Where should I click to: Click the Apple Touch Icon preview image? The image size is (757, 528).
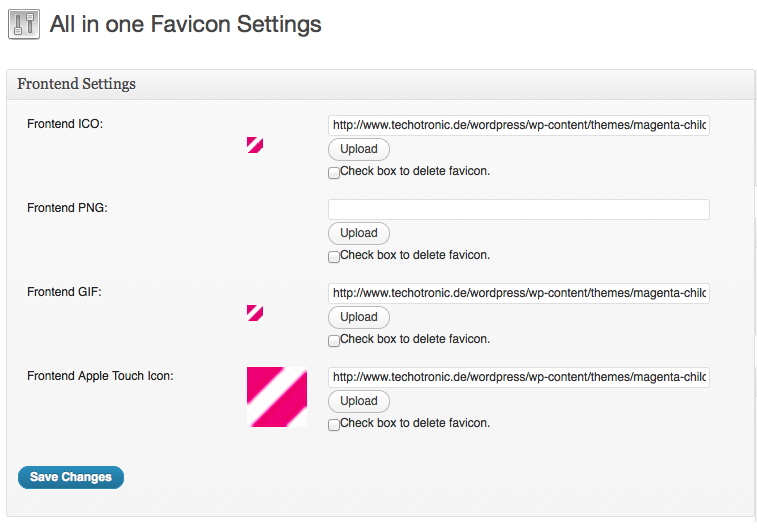click(x=277, y=397)
